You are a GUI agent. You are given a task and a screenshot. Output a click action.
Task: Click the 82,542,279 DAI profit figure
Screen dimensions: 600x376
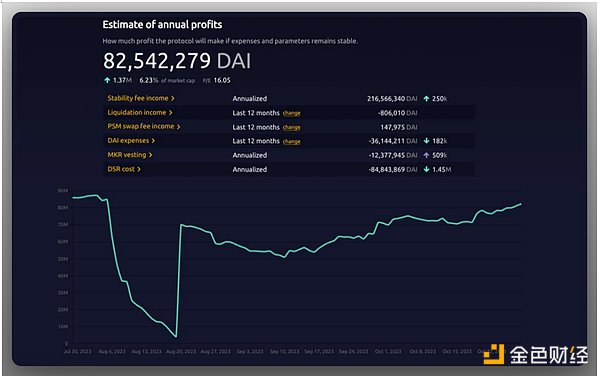point(177,61)
